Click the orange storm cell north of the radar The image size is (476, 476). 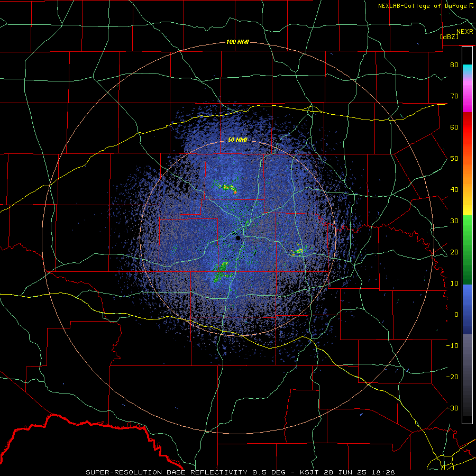click(235, 192)
